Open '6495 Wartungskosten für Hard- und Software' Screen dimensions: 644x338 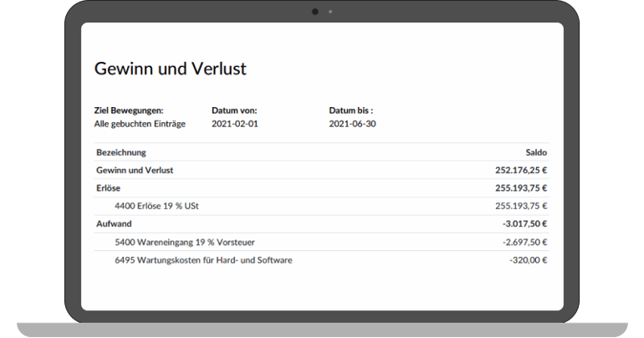pyautogui.click(x=203, y=260)
